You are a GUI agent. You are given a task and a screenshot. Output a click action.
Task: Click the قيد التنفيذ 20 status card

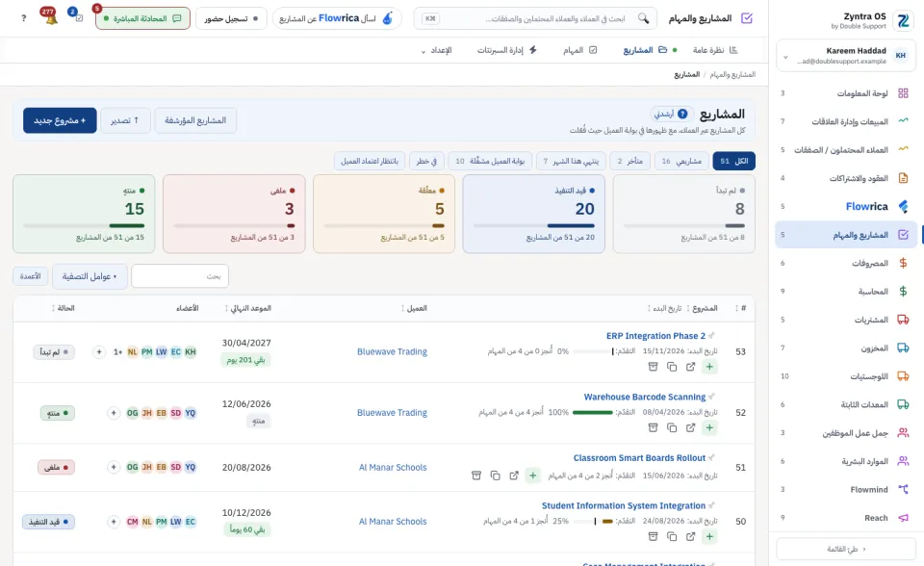tap(534, 214)
